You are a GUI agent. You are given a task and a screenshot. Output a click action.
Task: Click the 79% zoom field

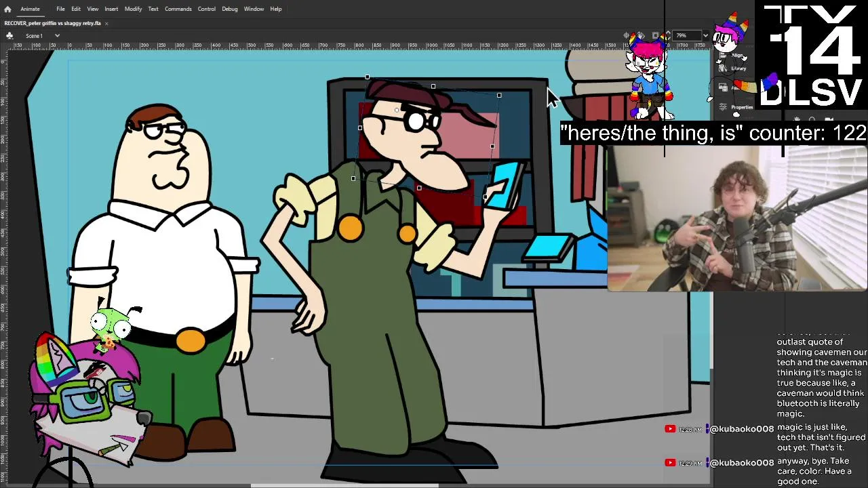point(686,35)
